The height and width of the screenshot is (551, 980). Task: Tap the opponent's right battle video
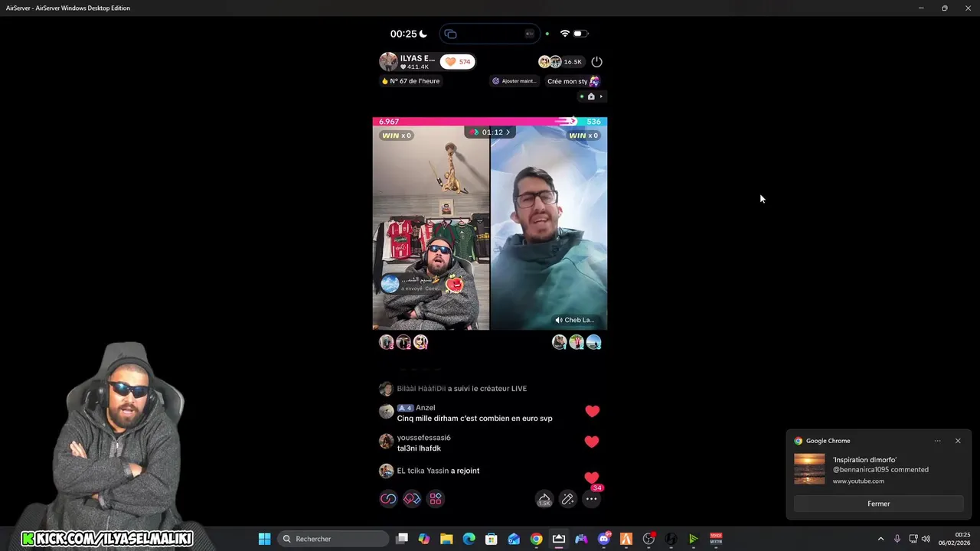[x=549, y=228]
